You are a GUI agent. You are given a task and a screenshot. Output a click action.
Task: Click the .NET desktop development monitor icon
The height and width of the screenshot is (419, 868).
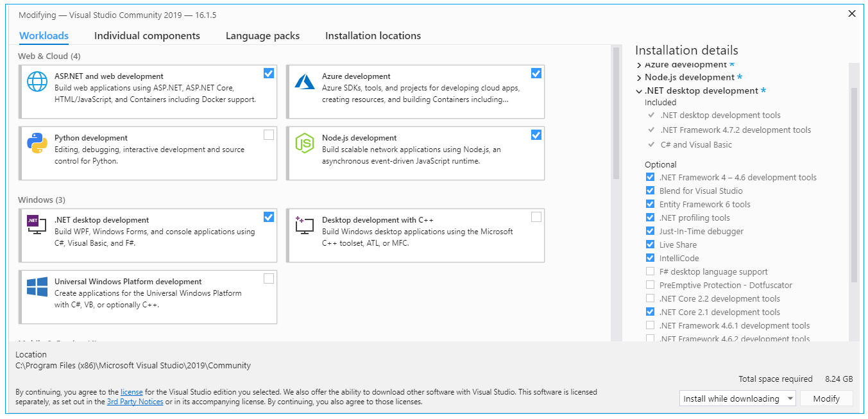point(37,225)
